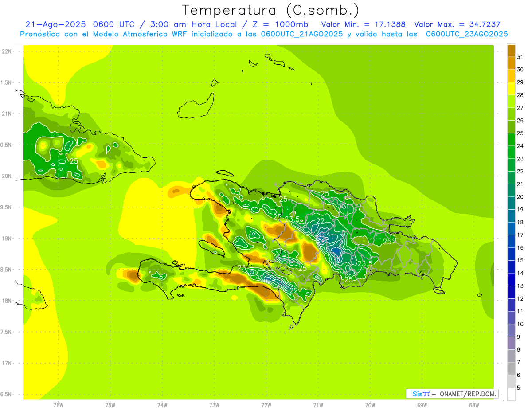This screenshot has height=411, width=532.
Task: Click the legend value 19
Action: click(520, 210)
